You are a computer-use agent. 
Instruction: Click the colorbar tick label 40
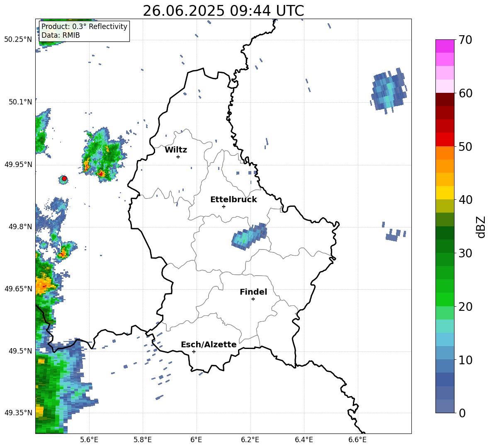click(465, 200)
